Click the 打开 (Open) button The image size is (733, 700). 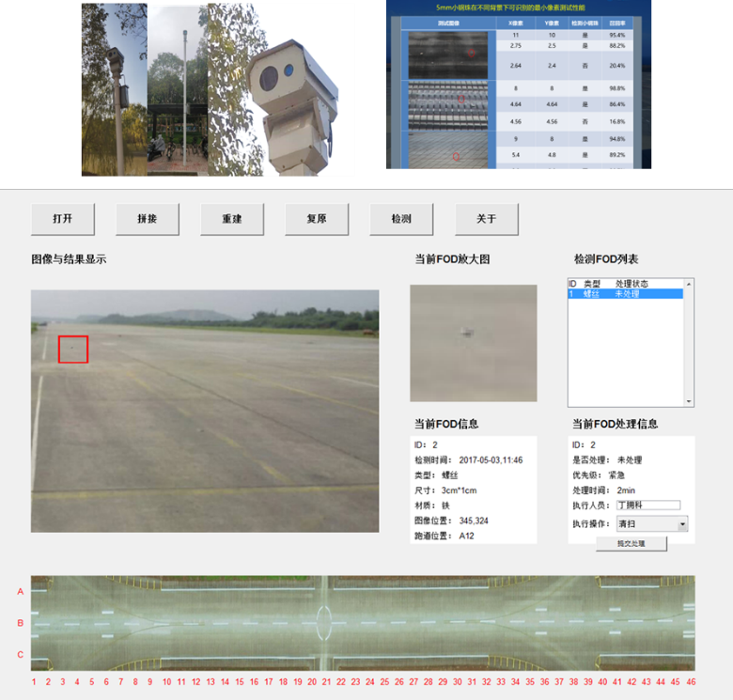pos(63,219)
